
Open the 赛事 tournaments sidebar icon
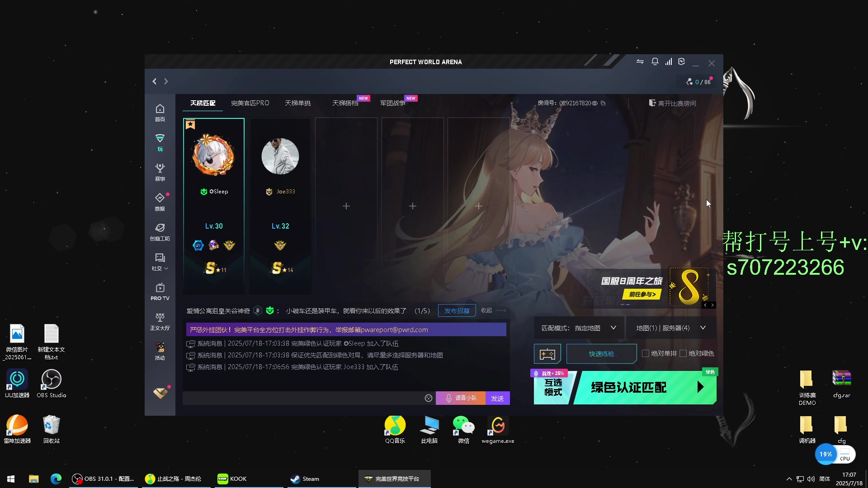click(x=160, y=173)
